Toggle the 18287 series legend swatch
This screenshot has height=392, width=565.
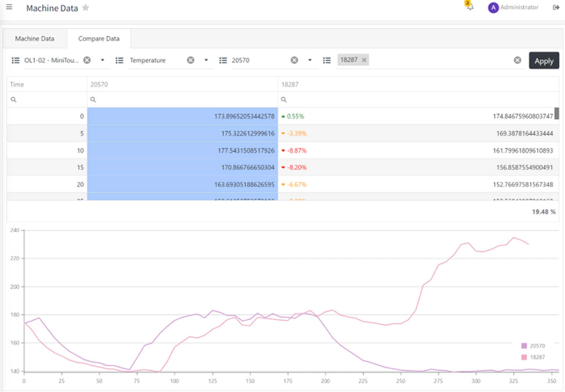coord(524,357)
